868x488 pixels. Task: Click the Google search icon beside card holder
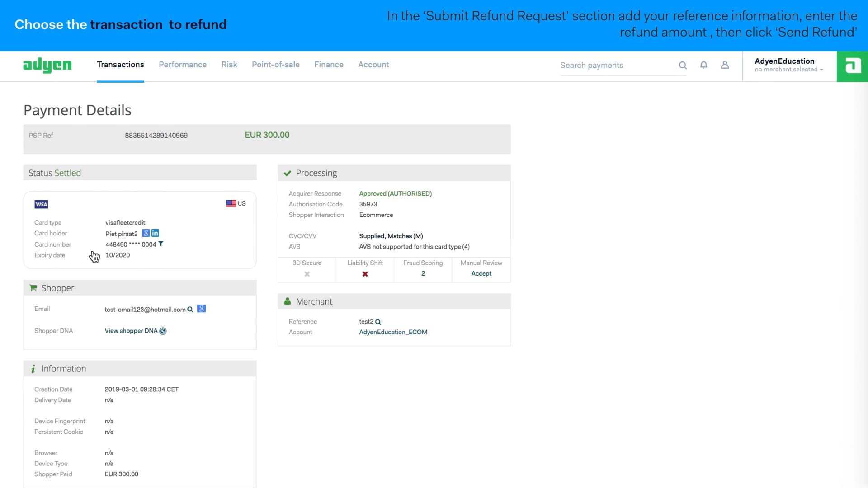tap(146, 233)
